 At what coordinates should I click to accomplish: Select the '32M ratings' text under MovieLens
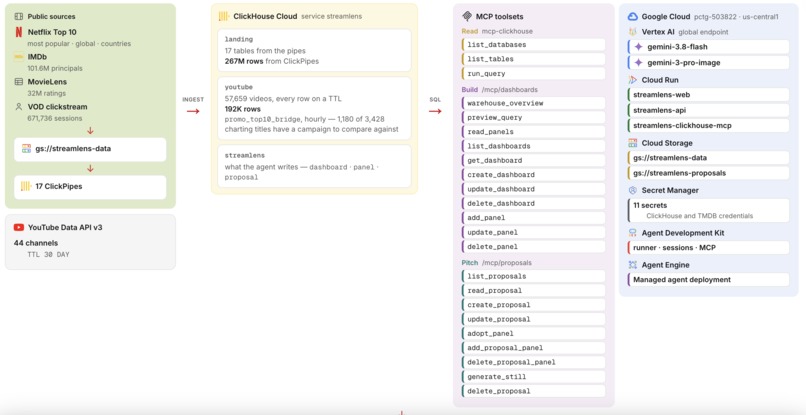pos(47,94)
